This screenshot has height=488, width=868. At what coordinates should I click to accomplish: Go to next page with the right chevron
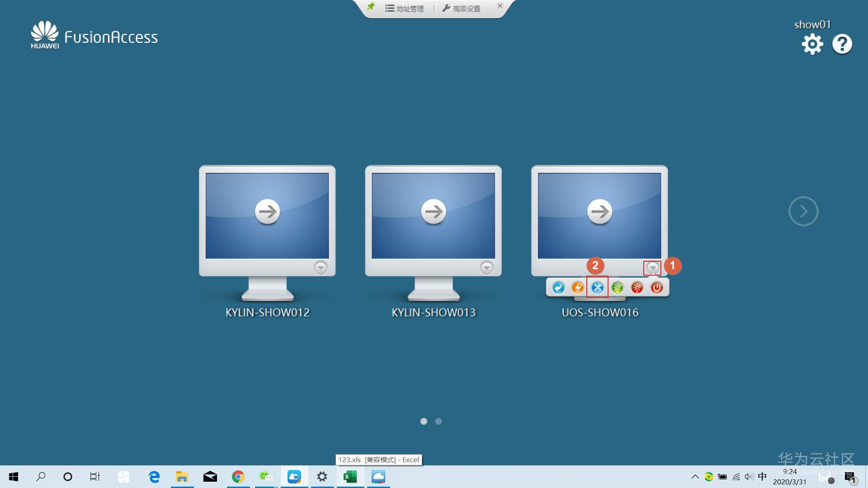click(803, 211)
